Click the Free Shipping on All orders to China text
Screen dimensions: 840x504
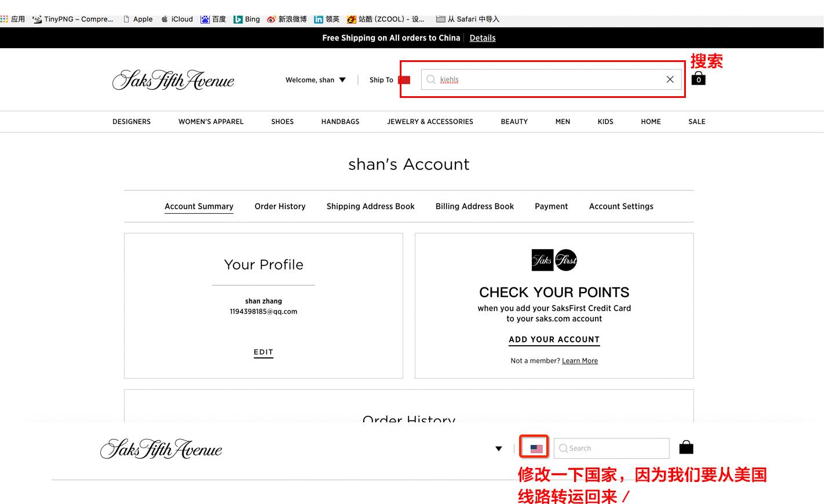click(x=391, y=38)
